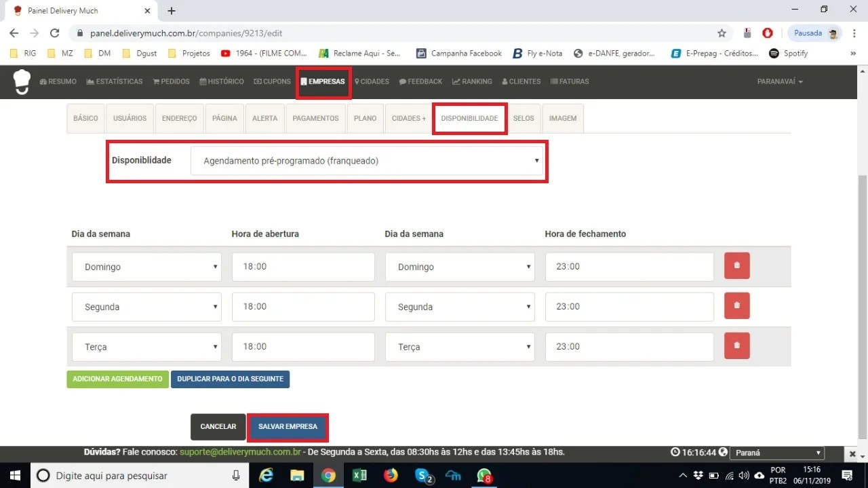Show hidden system tray icons
Viewport: 868px width, 488px height.
pos(683,475)
